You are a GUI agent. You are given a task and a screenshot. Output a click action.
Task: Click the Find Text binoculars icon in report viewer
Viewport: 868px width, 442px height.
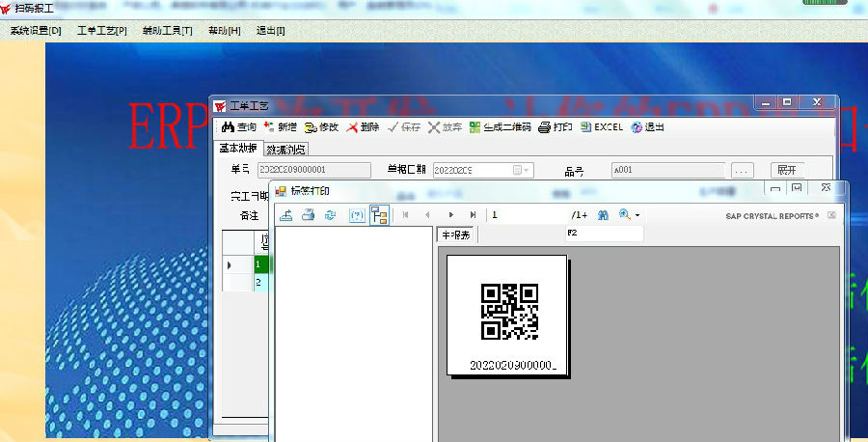coord(603,215)
